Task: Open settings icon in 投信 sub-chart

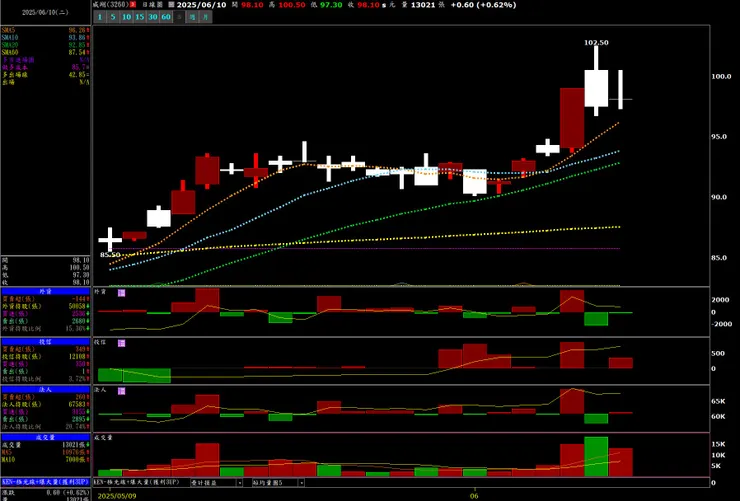Action: 121,343
